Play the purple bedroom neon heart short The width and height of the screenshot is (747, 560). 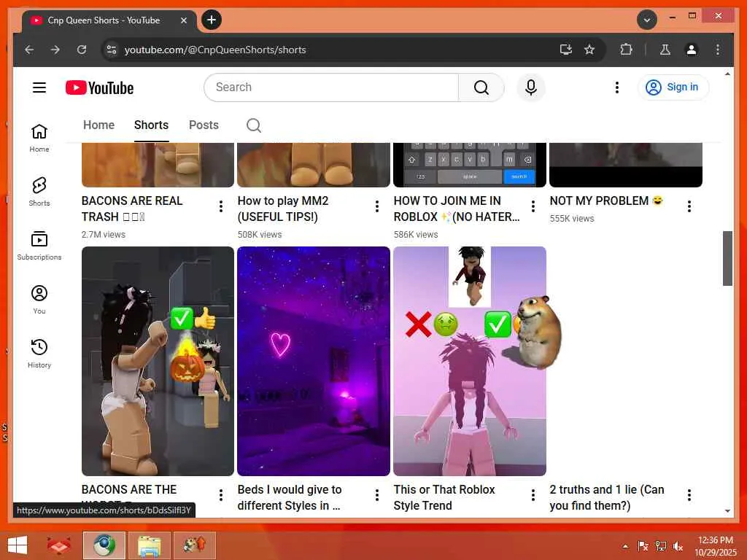click(314, 361)
